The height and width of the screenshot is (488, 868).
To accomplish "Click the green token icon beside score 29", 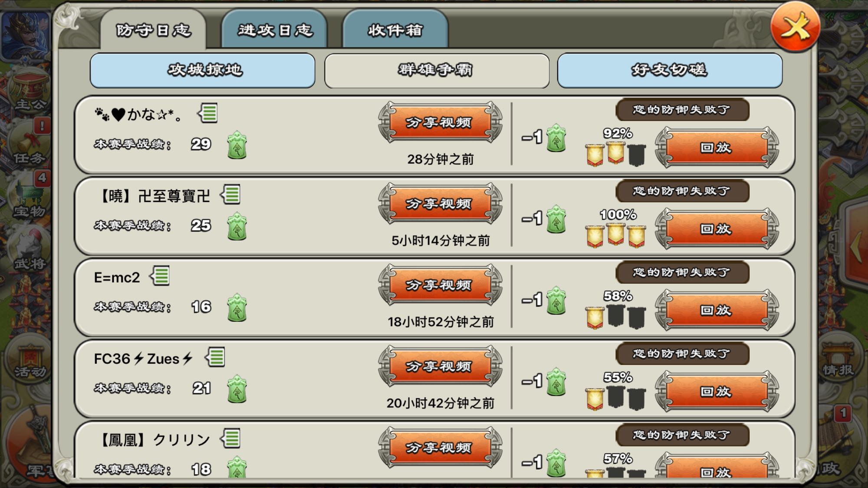I will click(x=237, y=145).
